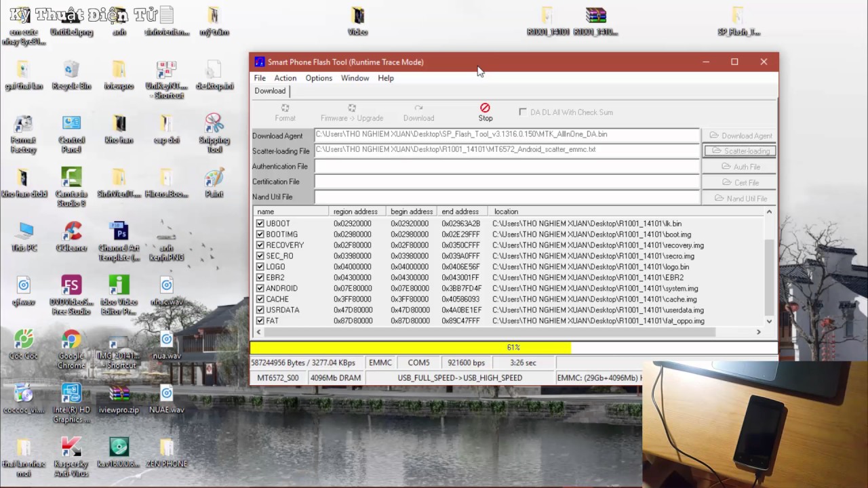Click the Cert File browse button
868x488 pixels.
[740, 182]
